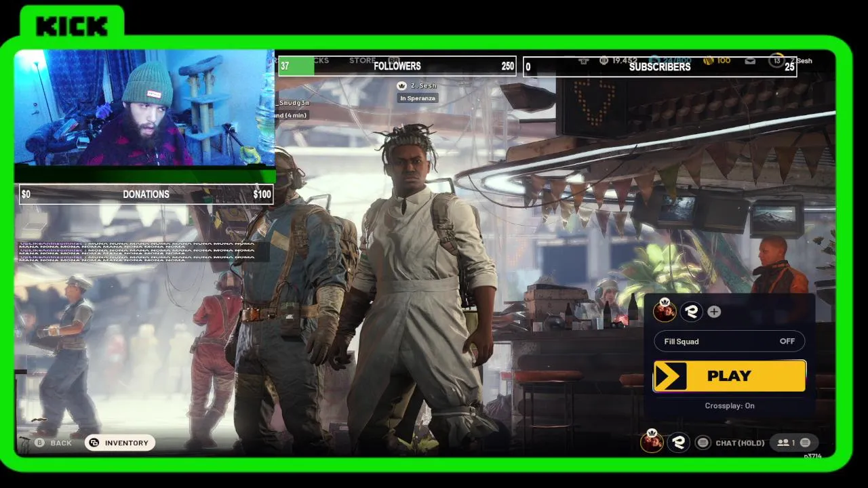Screen dimensions: 868x488
Task: Click the second avatar in the bottom bar
Action: [678, 443]
